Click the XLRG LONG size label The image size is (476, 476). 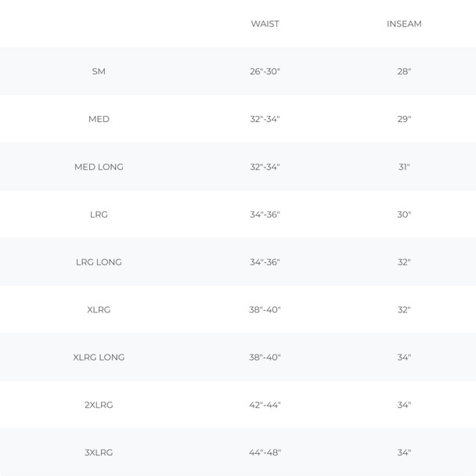pos(99,358)
